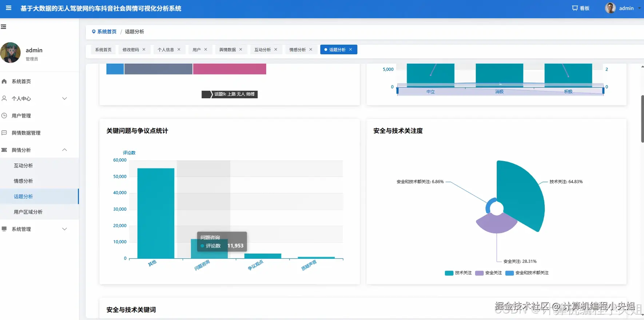Close the 修改密码 tab

point(144,50)
